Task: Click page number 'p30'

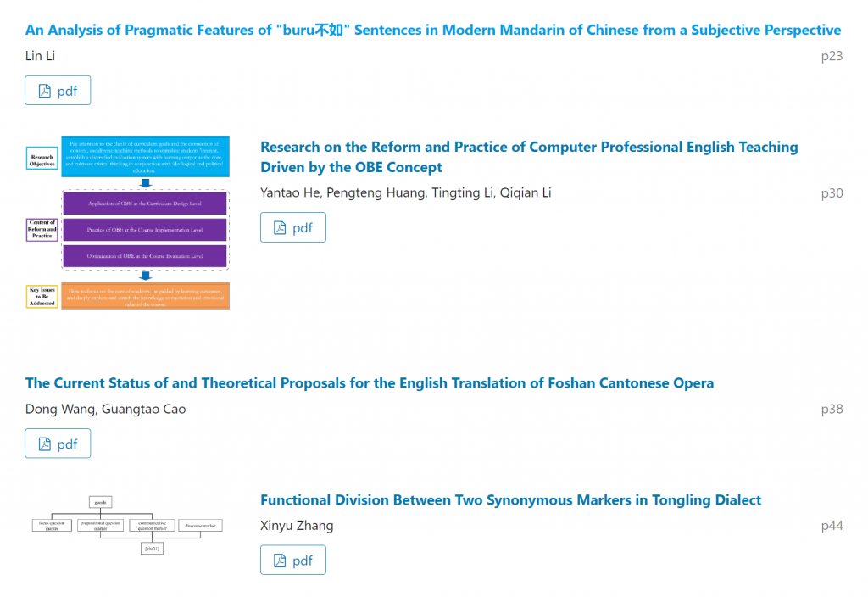Action: coord(832,193)
